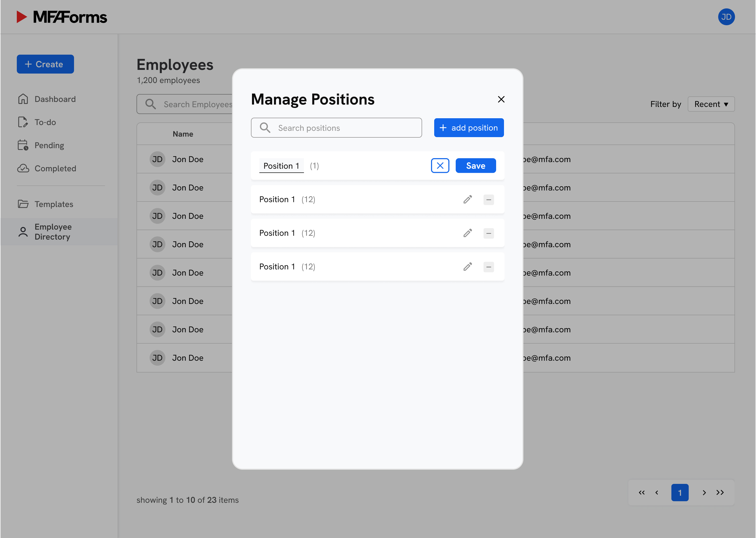Click the add position button
The width and height of the screenshot is (756, 538).
469,128
